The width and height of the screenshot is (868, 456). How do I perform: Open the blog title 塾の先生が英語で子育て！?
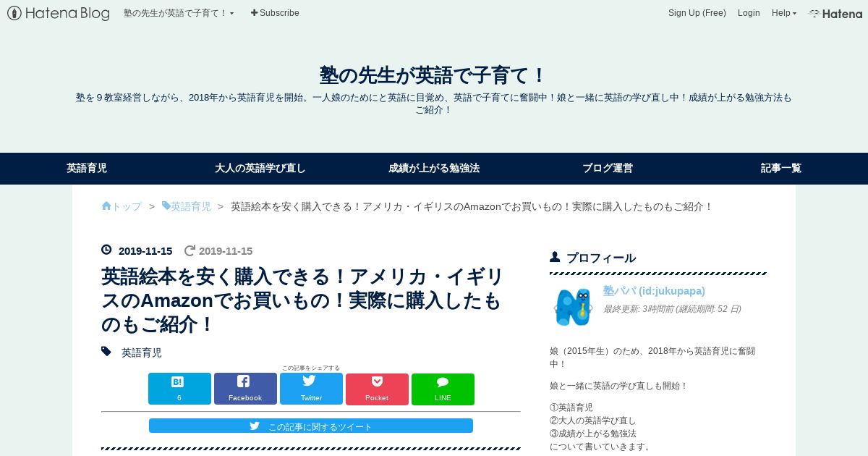[x=433, y=75]
